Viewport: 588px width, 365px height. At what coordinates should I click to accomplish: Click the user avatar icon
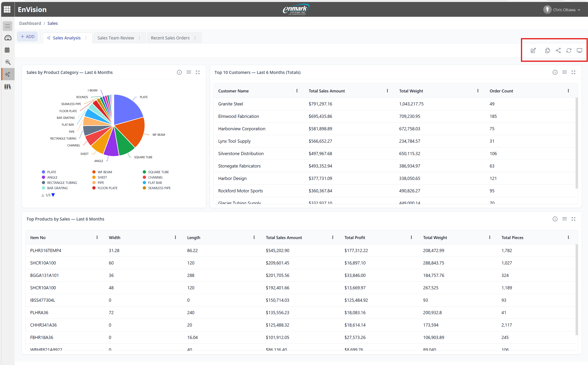547,10
